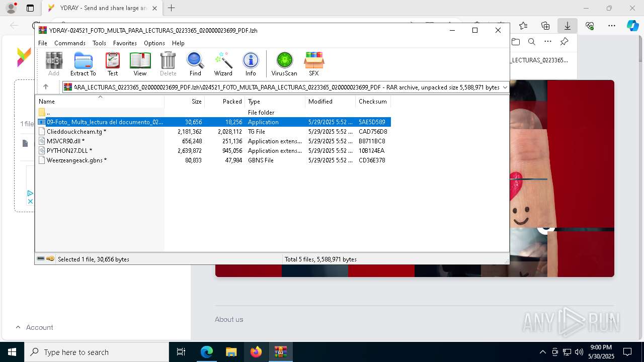Open the Help menu
The image size is (644, 362).
coord(178,43)
